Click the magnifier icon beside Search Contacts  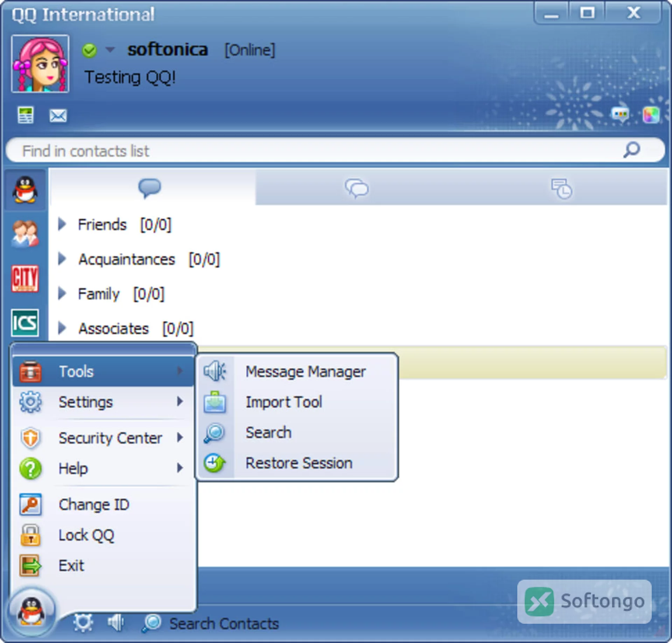[152, 623]
